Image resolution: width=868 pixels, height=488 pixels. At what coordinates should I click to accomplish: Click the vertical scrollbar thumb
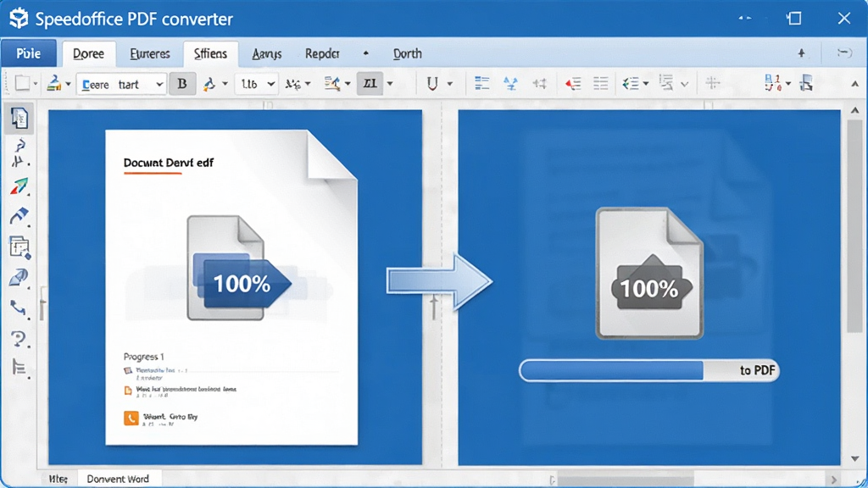pos(854,225)
